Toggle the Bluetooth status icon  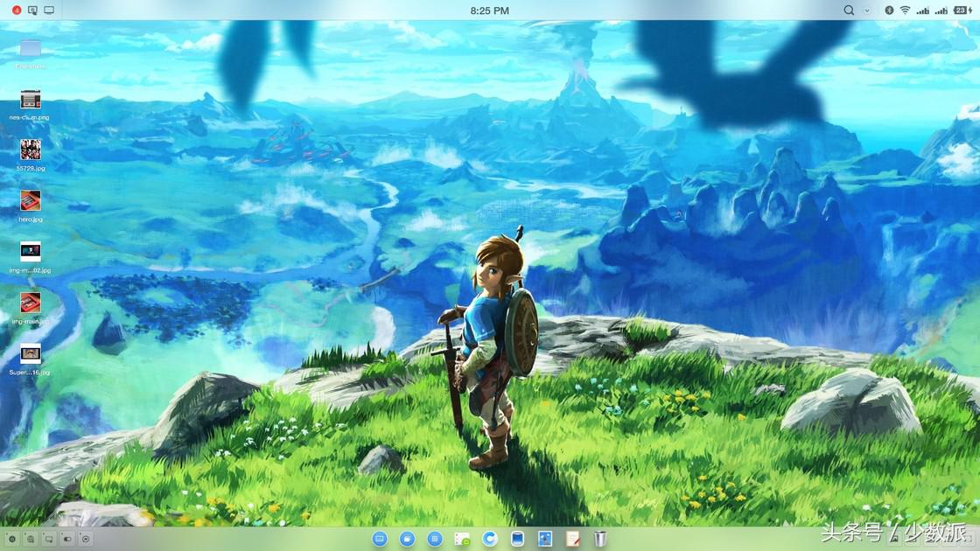[889, 10]
